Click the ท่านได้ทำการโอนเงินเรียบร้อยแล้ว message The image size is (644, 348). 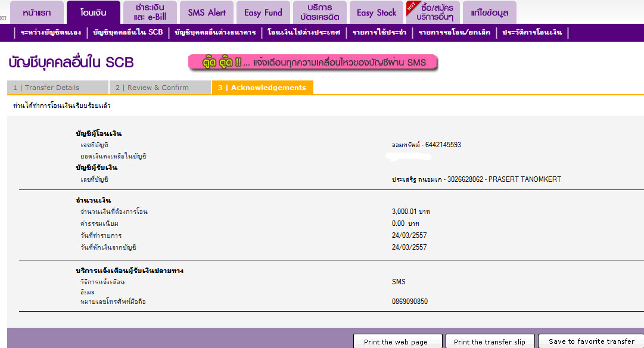click(61, 105)
